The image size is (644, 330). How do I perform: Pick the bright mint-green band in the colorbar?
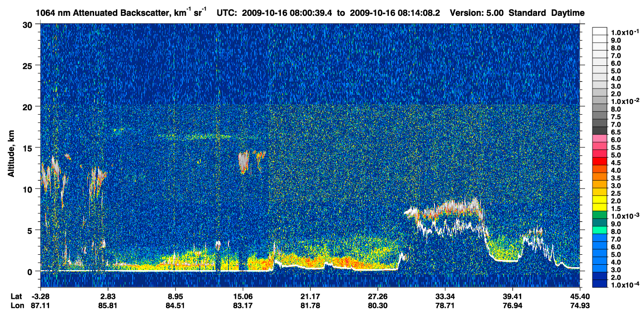[x=600, y=230]
